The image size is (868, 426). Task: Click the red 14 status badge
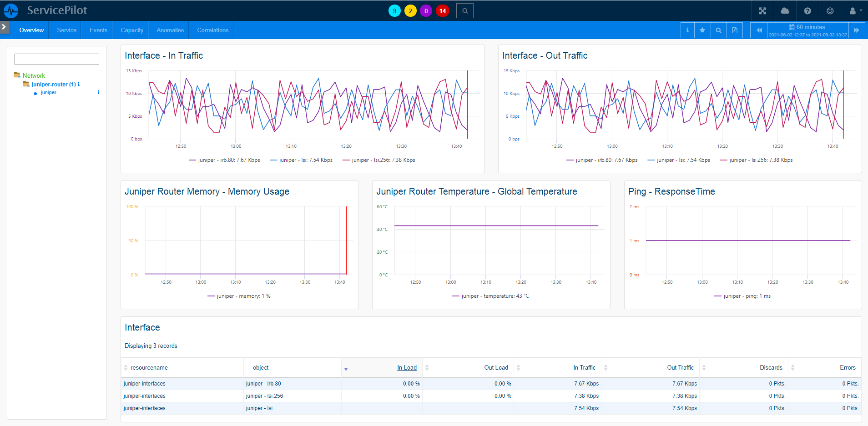[x=442, y=11]
